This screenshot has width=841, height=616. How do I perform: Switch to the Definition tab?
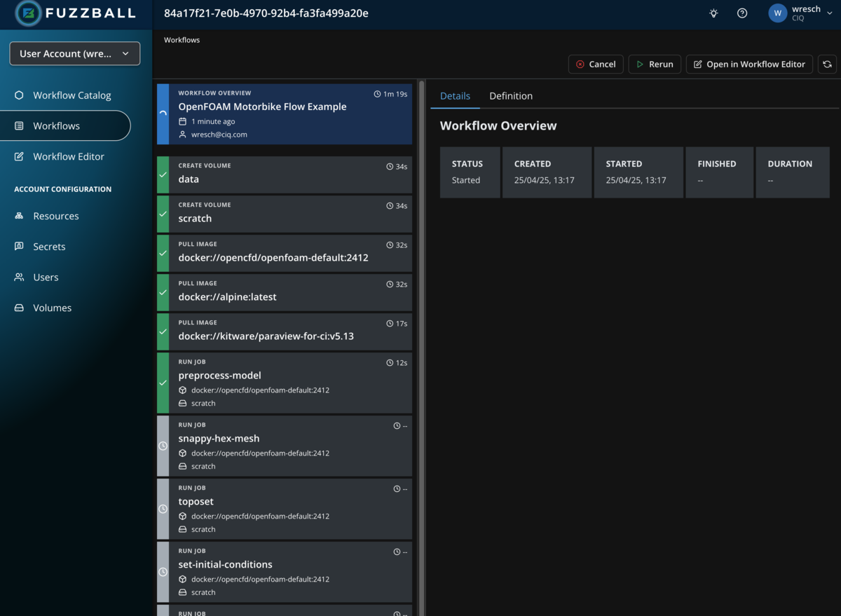coord(511,96)
